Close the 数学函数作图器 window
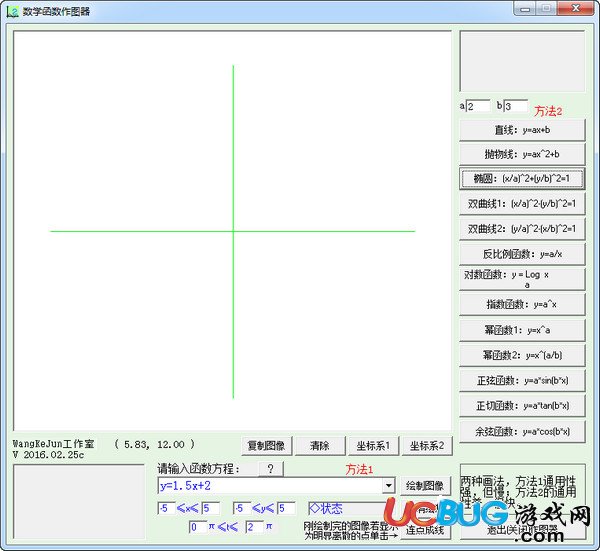600x551 pixels. [x=576, y=8]
